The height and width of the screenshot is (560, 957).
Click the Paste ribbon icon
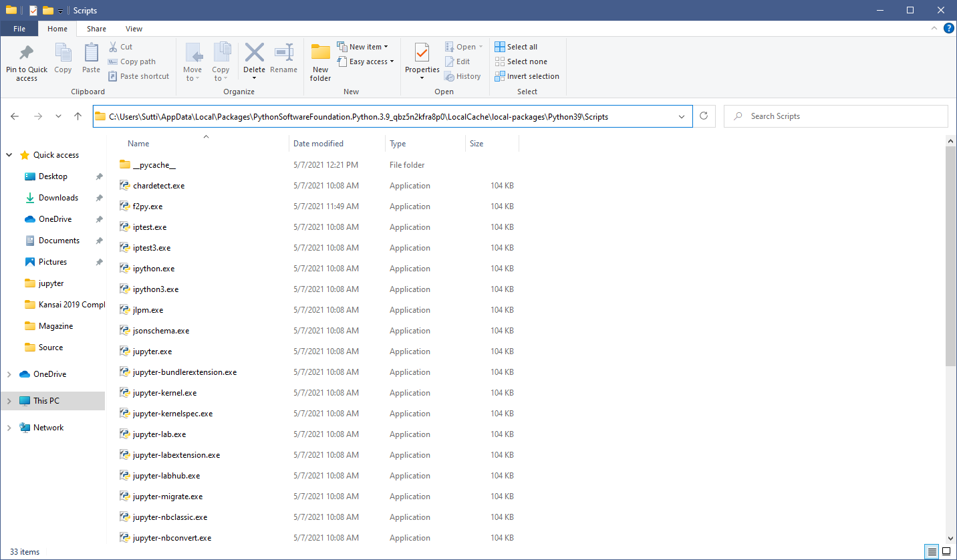91,53
